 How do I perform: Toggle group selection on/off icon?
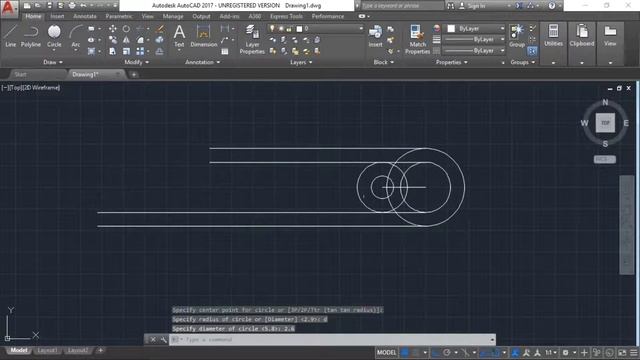pos(532,51)
